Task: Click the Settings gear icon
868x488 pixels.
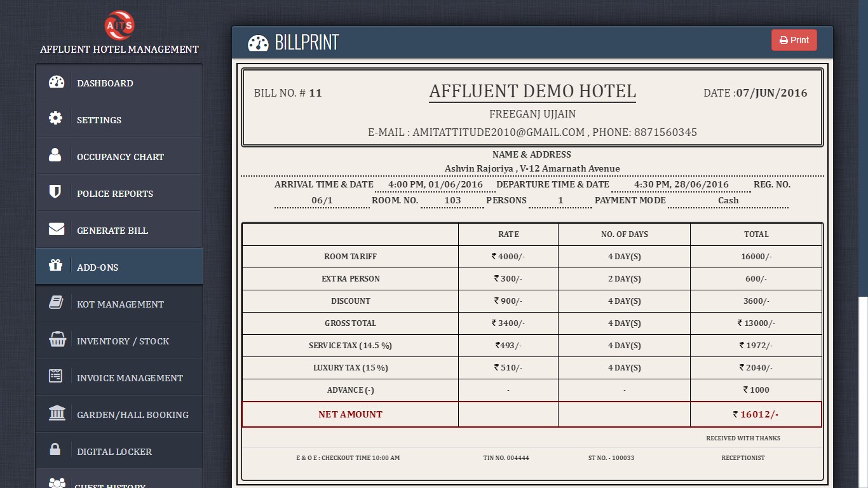Action: [56, 118]
